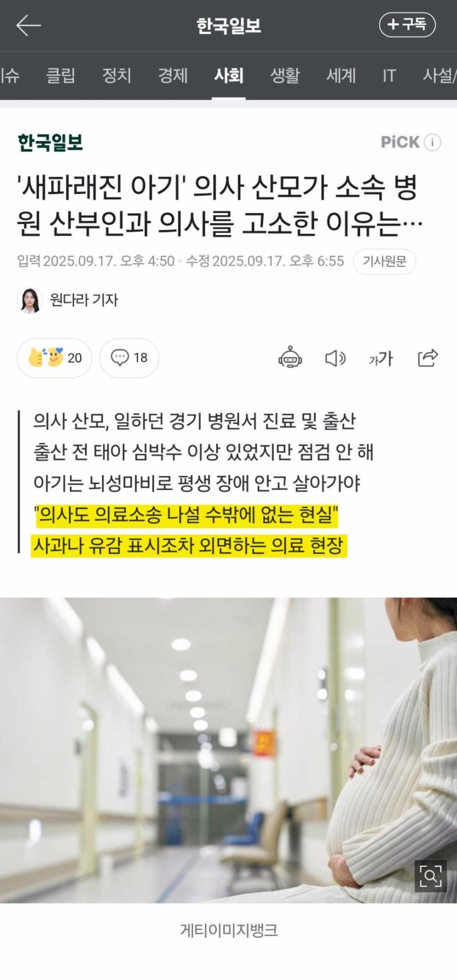Open the pregnant woman article photo
The image size is (457, 980).
click(228, 750)
